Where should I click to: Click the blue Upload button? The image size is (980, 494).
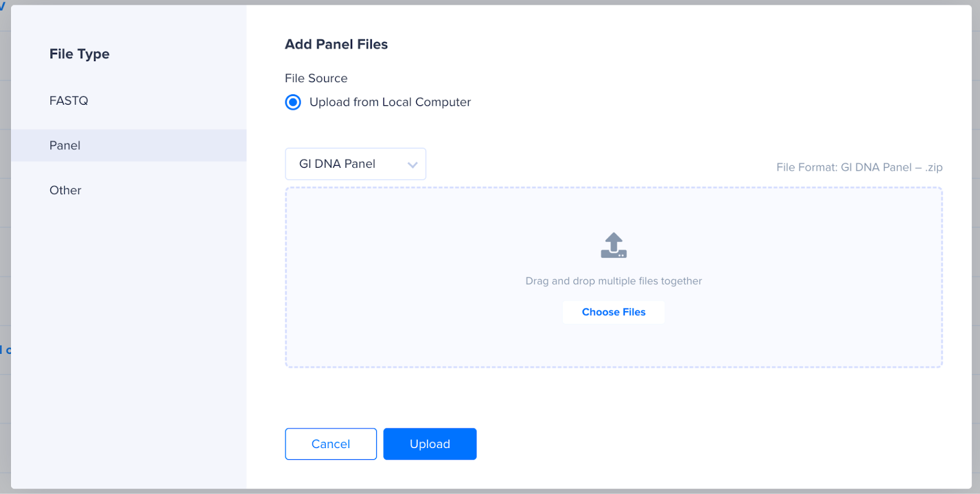(x=430, y=444)
